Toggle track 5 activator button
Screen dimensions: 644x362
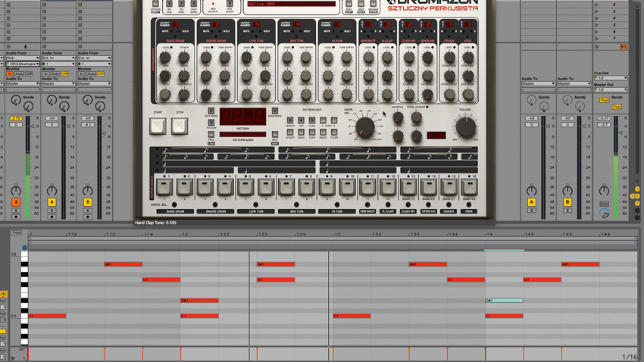87,202
